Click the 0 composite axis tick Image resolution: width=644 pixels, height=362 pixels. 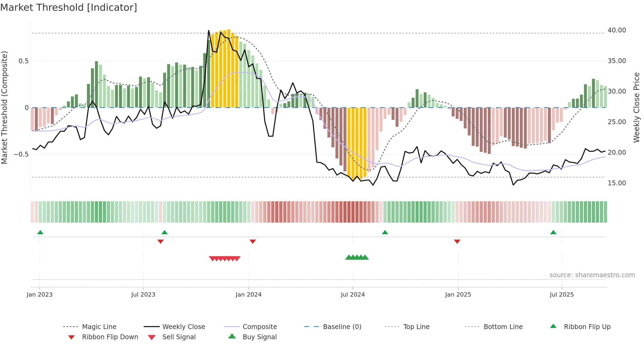click(27, 108)
